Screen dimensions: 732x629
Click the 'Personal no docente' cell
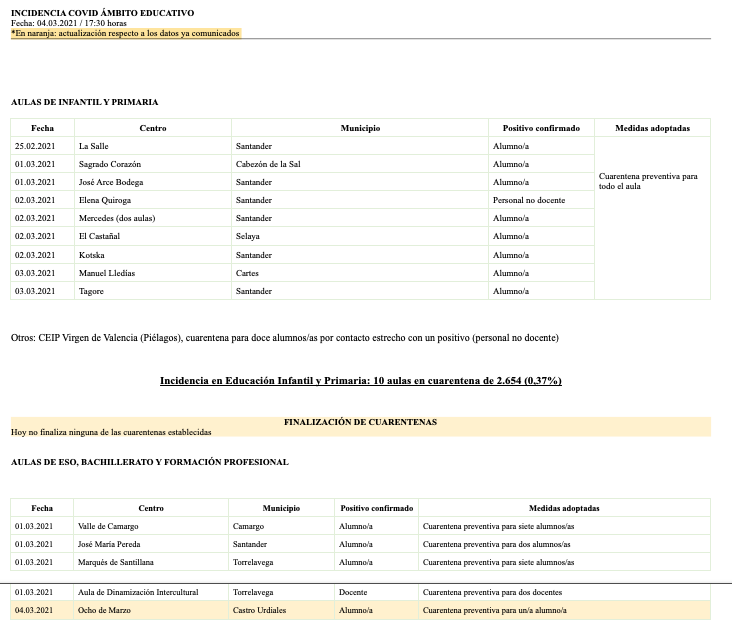tap(528, 200)
